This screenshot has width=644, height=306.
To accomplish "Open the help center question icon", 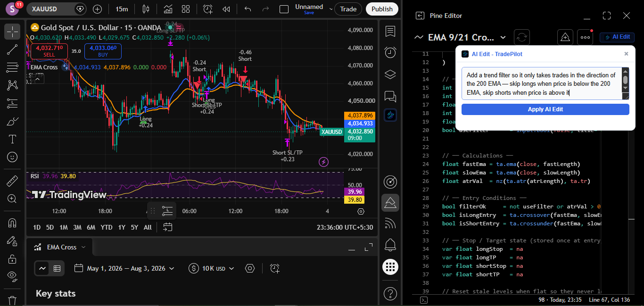I will (390, 293).
